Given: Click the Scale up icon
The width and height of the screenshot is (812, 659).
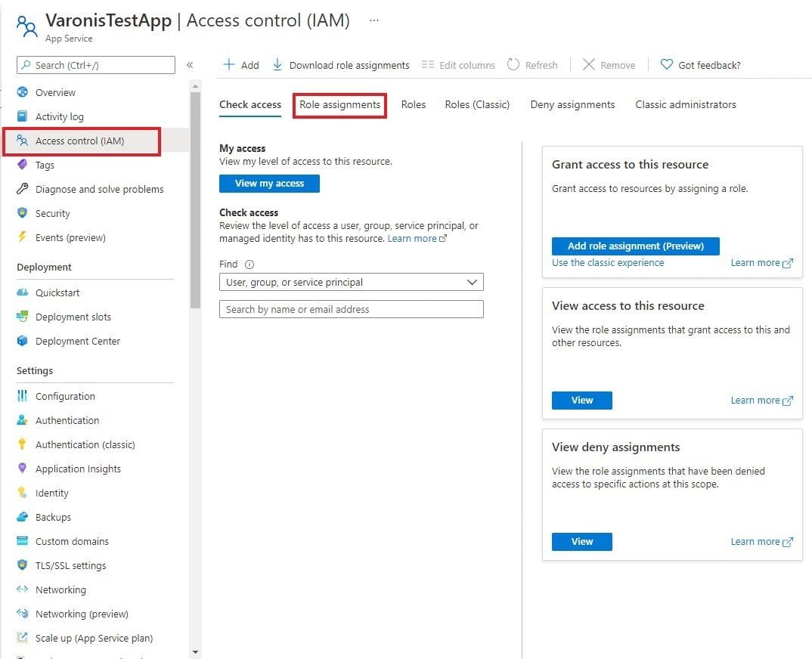Looking at the screenshot, I should pyautogui.click(x=22, y=638).
